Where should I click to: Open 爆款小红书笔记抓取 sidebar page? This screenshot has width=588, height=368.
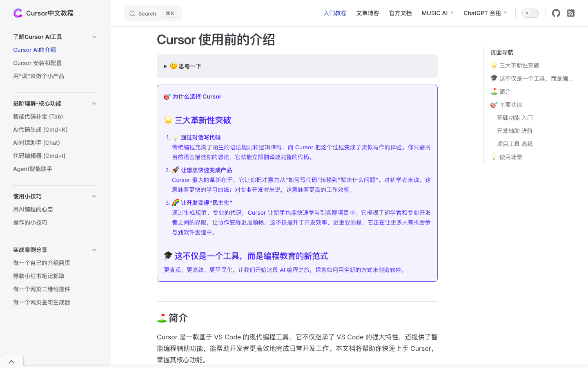(39, 276)
